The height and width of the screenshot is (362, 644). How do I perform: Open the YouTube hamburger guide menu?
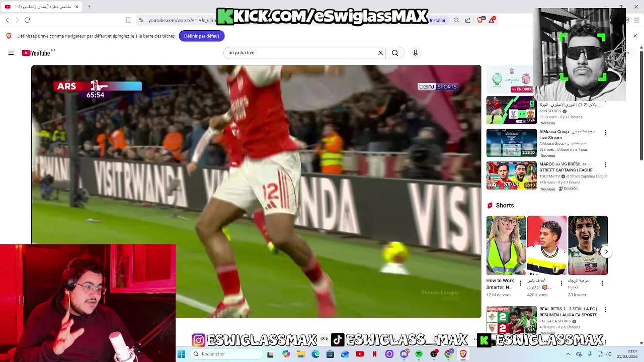tap(11, 53)
